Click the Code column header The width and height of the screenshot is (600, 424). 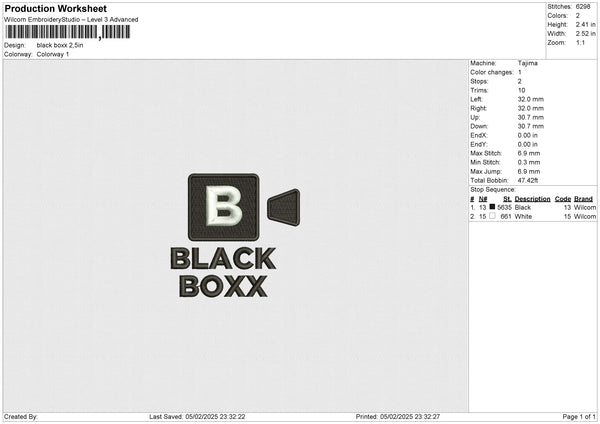pyautogui.click(x=562, y=199)
